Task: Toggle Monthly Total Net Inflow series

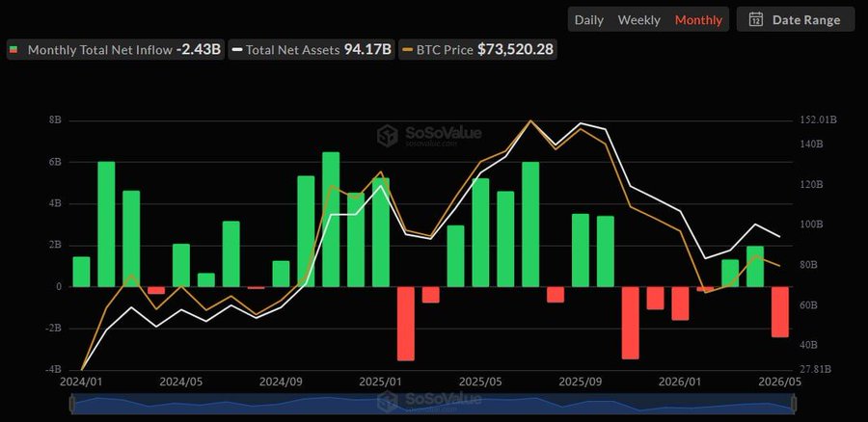Action: click(x=116, y=50)
